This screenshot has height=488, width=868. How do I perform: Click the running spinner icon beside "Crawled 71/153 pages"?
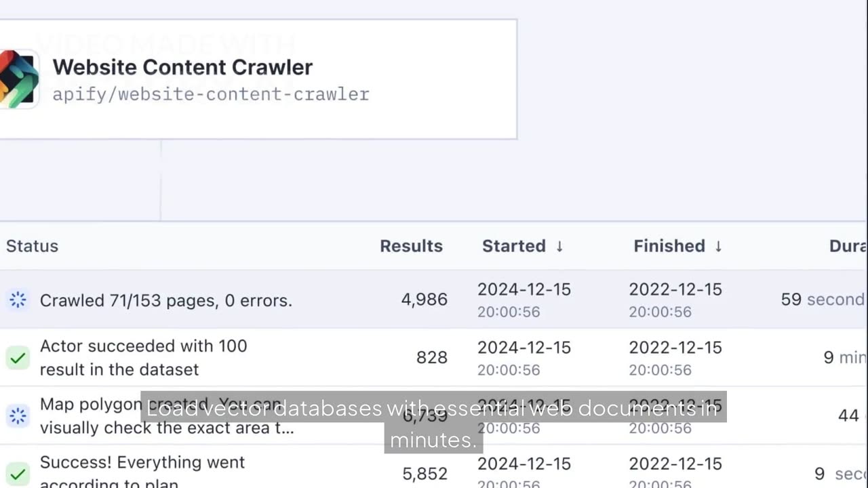pos(18,300)
